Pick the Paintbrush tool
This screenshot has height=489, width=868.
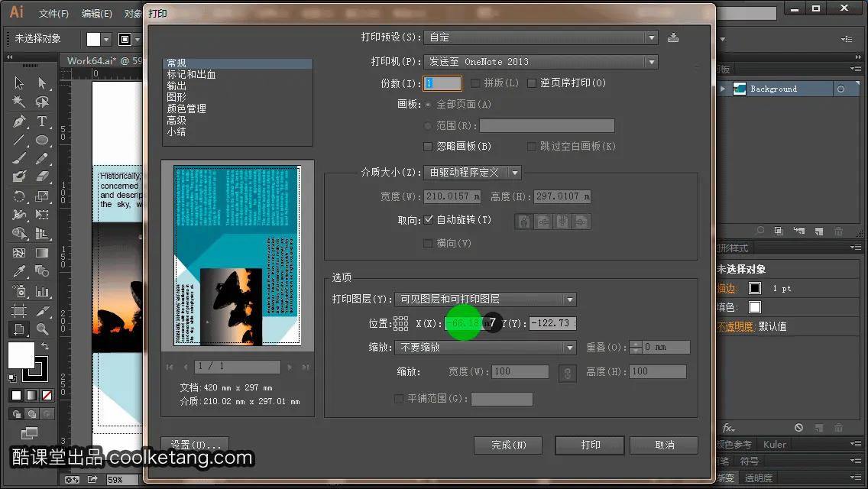click(19, 158)
